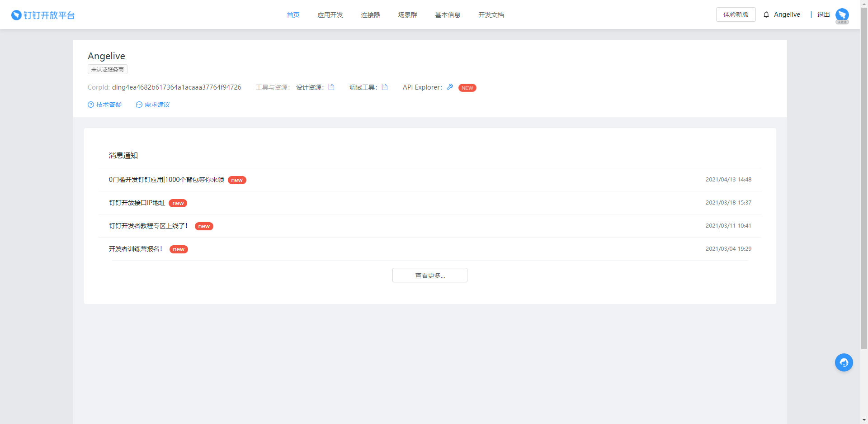The height and width of the screenshot is (424, 868).
Task: Open the 技术答疑 link
Action: coord(109,105)
